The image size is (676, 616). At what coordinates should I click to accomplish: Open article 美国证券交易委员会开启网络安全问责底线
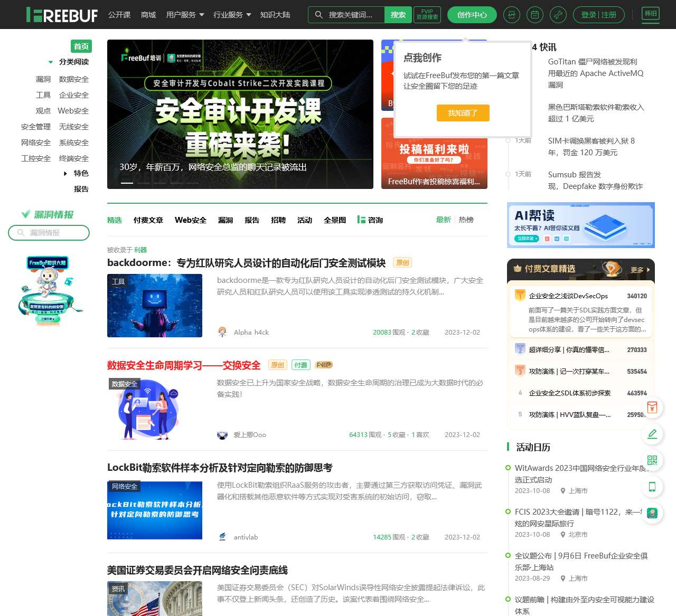pos(198,570)
